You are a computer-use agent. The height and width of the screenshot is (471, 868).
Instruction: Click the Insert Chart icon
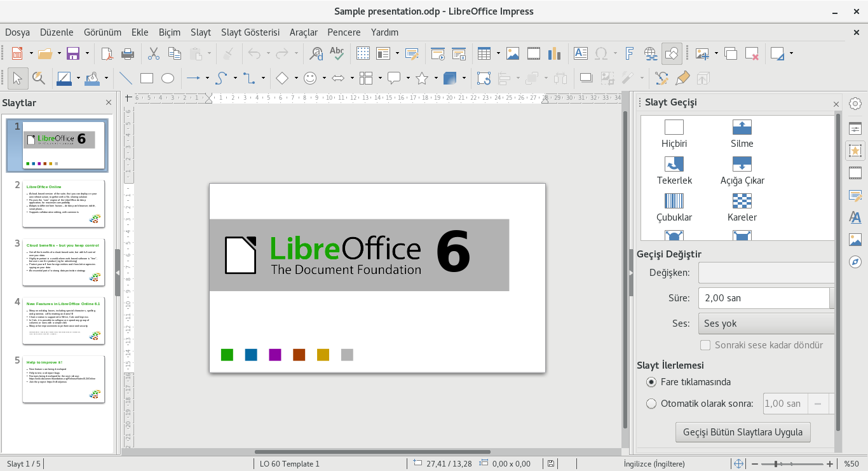click(x=554, y=54)
